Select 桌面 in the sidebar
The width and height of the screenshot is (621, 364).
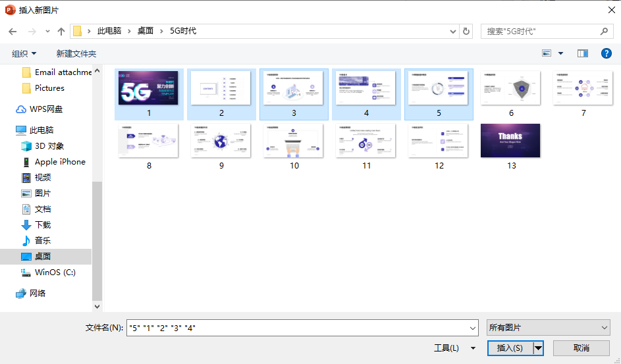[45, 257]
